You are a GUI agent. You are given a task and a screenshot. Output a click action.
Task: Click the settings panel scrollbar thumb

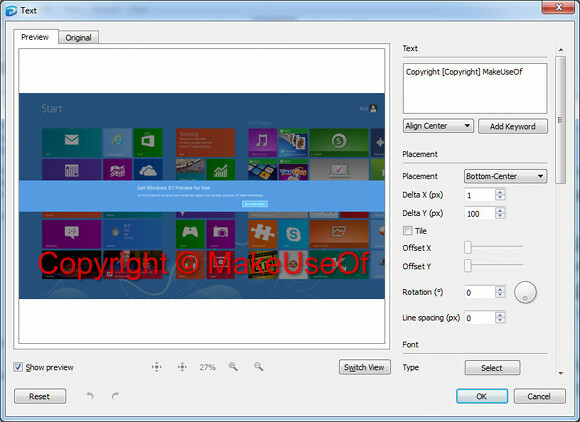pos(561,120)
